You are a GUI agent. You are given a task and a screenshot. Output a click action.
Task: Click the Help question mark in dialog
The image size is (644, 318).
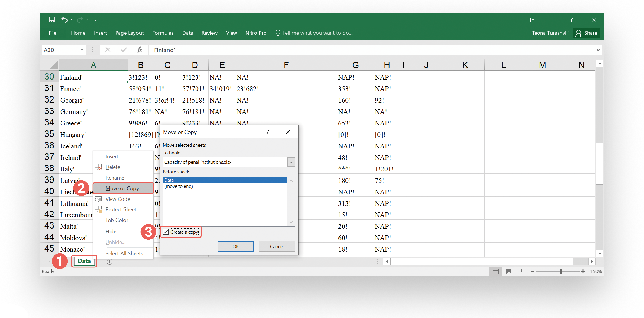268,132
